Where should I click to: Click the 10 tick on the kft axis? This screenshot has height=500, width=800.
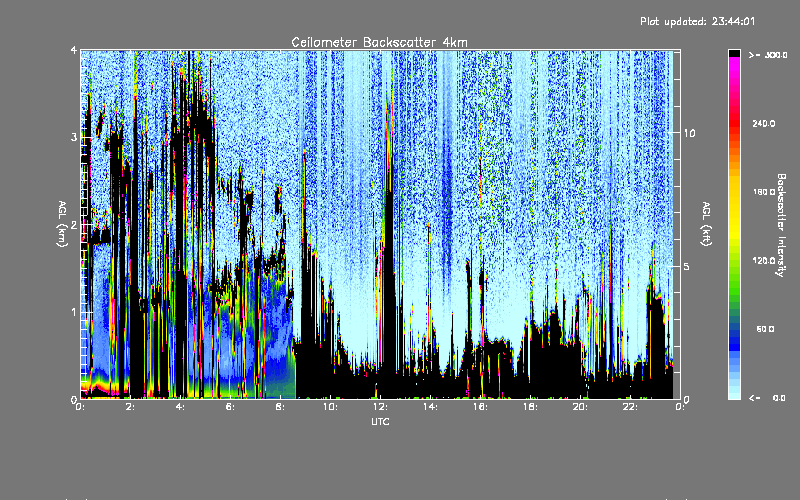pyautogui.click(x=689, y=133)
